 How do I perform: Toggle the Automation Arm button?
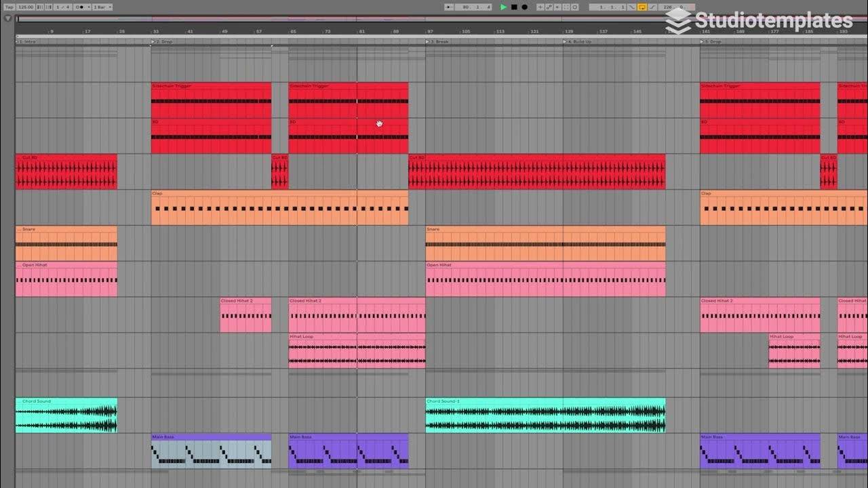click(549, 7)
